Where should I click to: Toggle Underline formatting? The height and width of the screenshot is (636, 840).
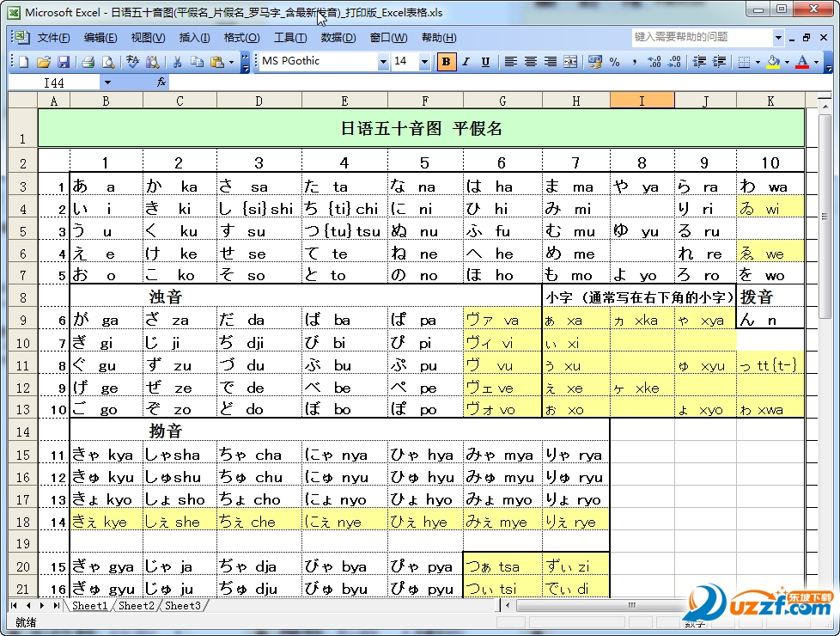485,62
